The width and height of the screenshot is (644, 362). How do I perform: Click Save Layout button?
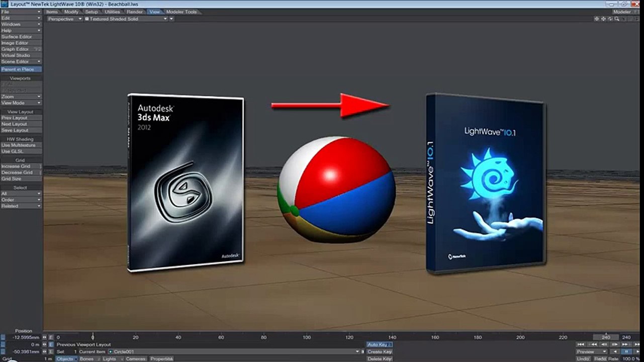[21, 130]
